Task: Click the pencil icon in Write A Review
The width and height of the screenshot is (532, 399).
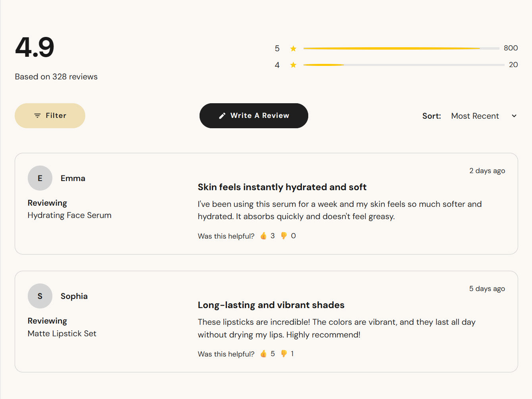Action: 222,116
